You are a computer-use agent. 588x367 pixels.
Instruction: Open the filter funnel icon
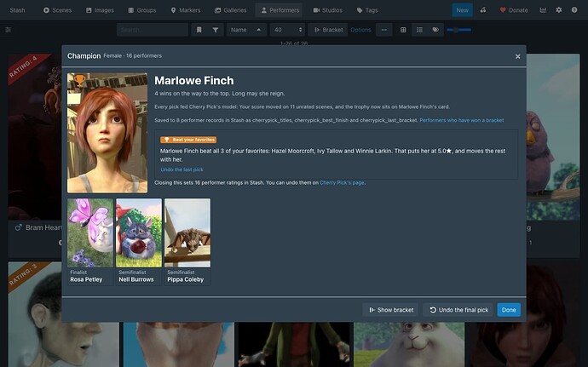[216, 30]
